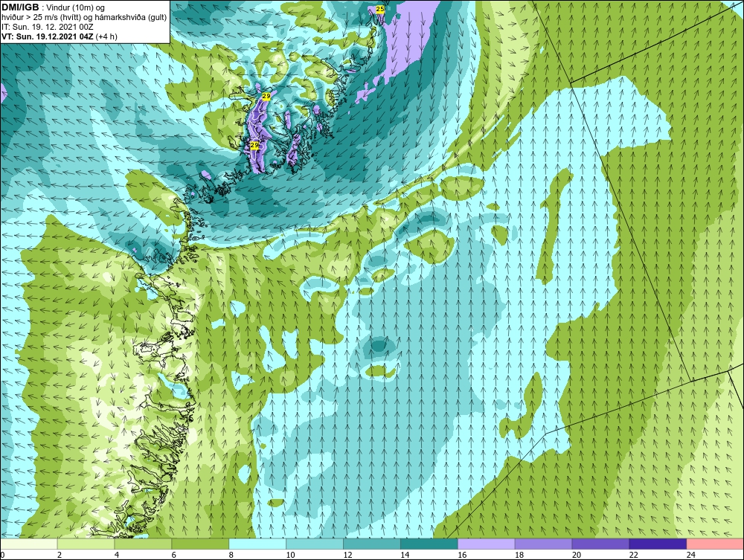Click the yellow max gust label 25
Image resolution: width=744 pixels, height=560 pixels.
click(x=380, y=9)
